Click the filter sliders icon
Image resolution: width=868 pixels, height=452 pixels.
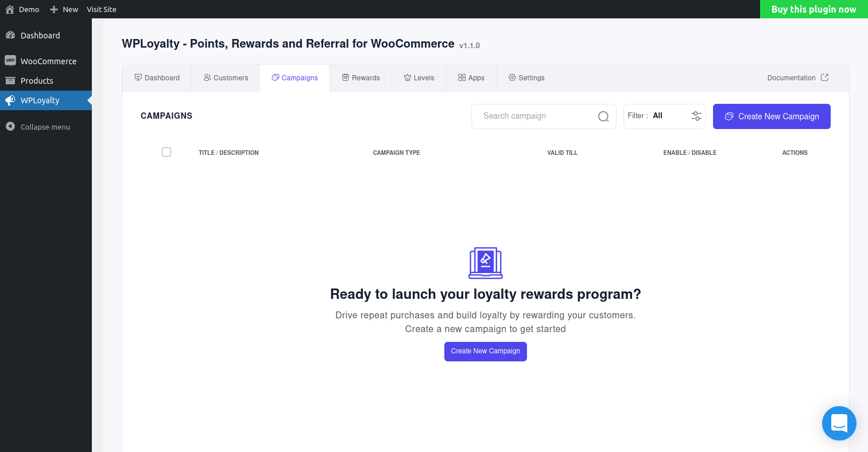pos(696,116)
